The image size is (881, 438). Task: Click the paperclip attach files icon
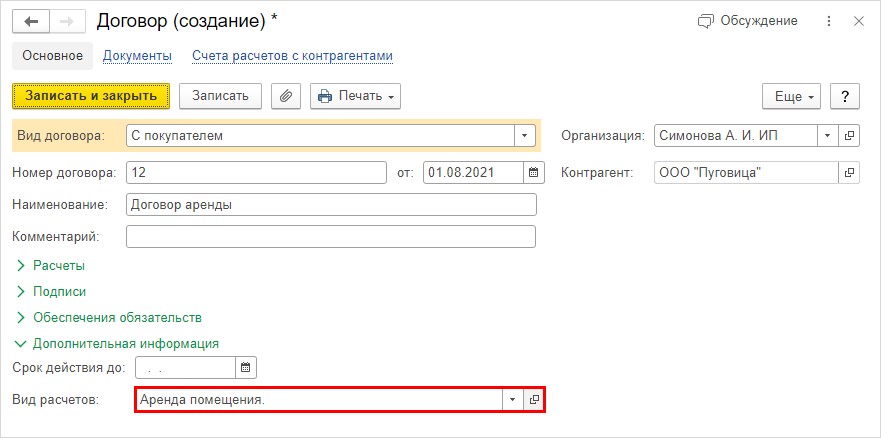286,96
